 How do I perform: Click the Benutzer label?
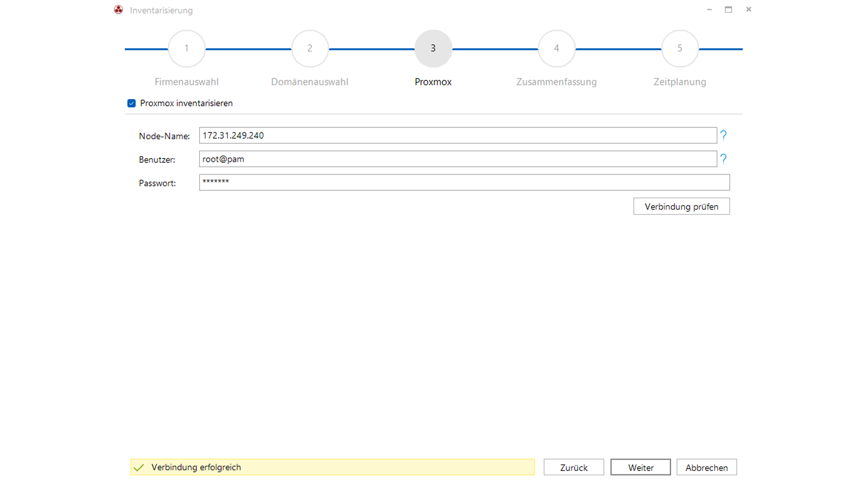(x=157, y=160)
